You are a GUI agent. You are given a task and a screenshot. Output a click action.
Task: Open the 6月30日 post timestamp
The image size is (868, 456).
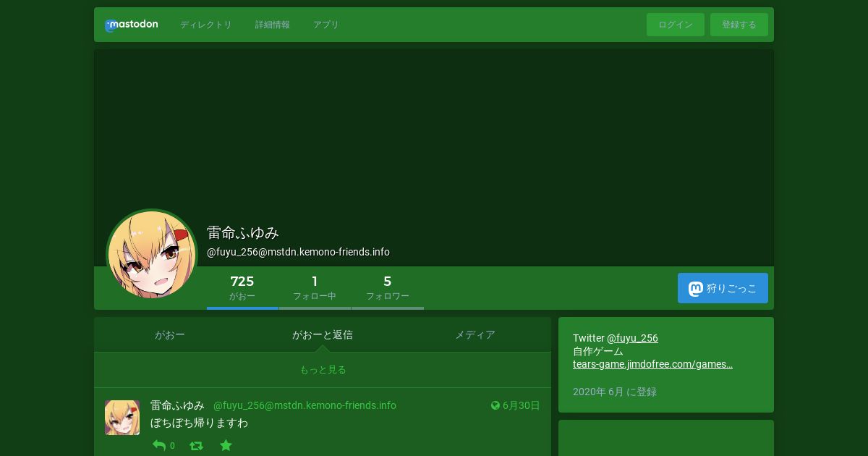click(521, 405)
